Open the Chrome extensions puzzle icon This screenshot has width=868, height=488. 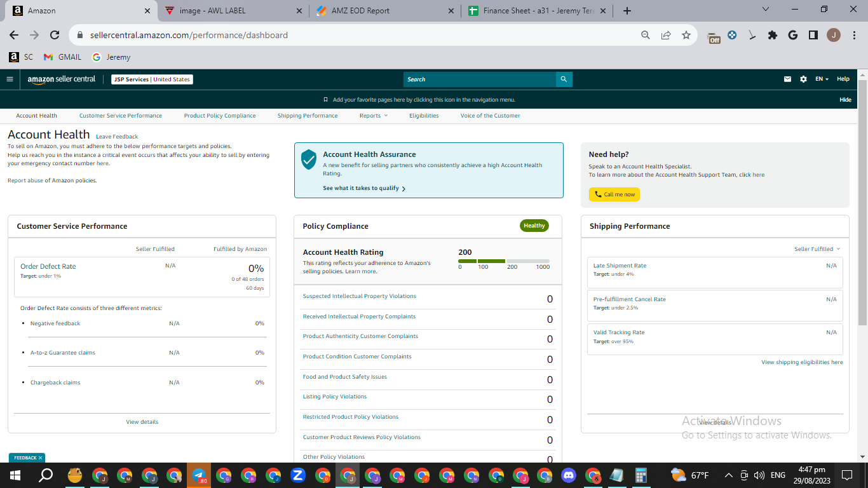(x=773, y=35)
